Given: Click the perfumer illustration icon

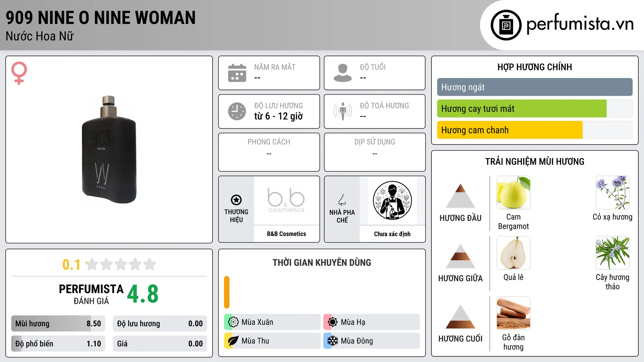Looking at the screenshot, I should (392, 200).
